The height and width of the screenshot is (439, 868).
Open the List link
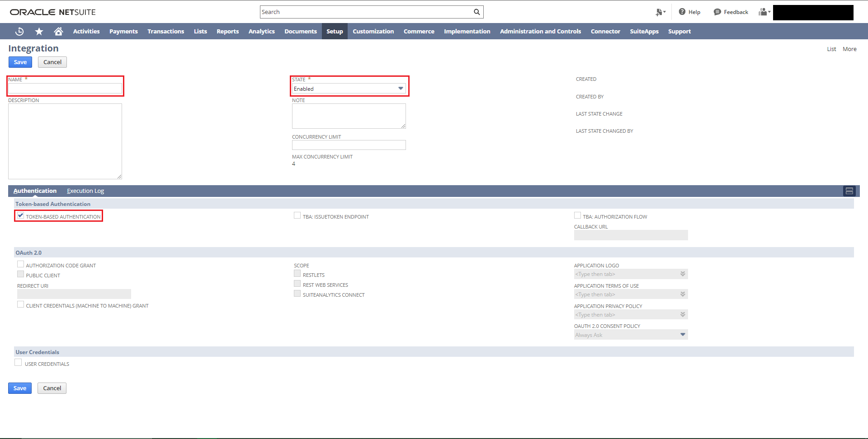coord(831,49)
